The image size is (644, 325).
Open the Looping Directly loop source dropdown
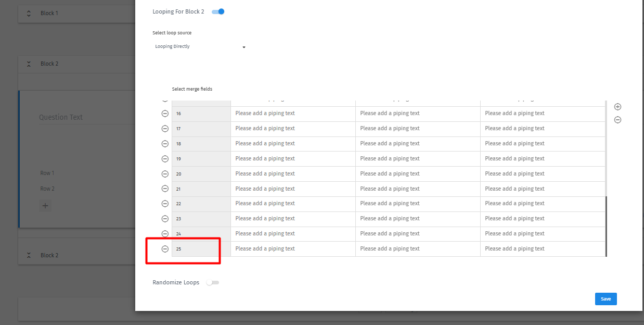[200, 47]
